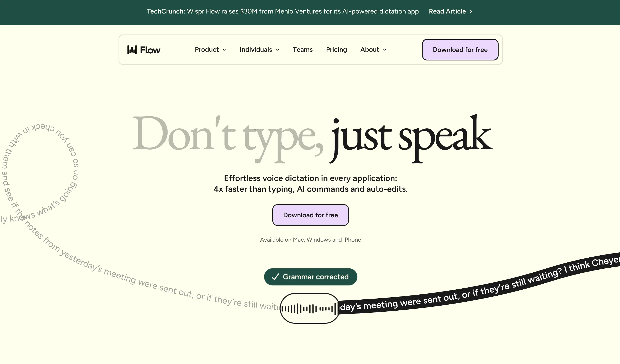Click the voice waveform pill indicator
This screenshot has height=364, width=620.
click(x=309, y=308)
